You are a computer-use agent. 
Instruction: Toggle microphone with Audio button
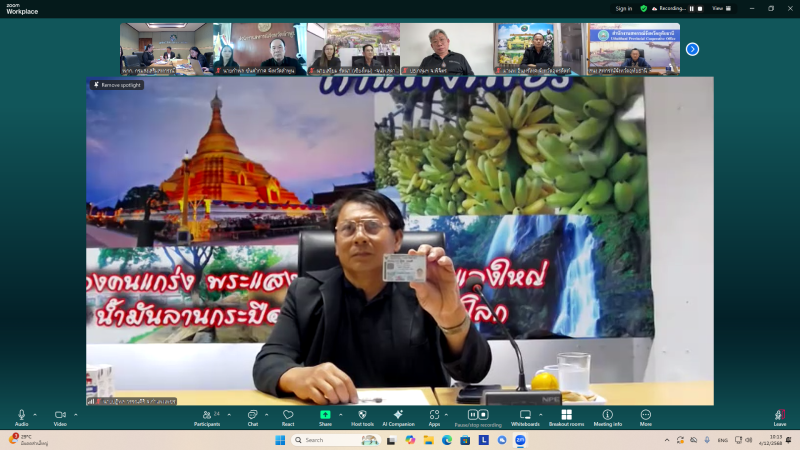click(21, 415)
